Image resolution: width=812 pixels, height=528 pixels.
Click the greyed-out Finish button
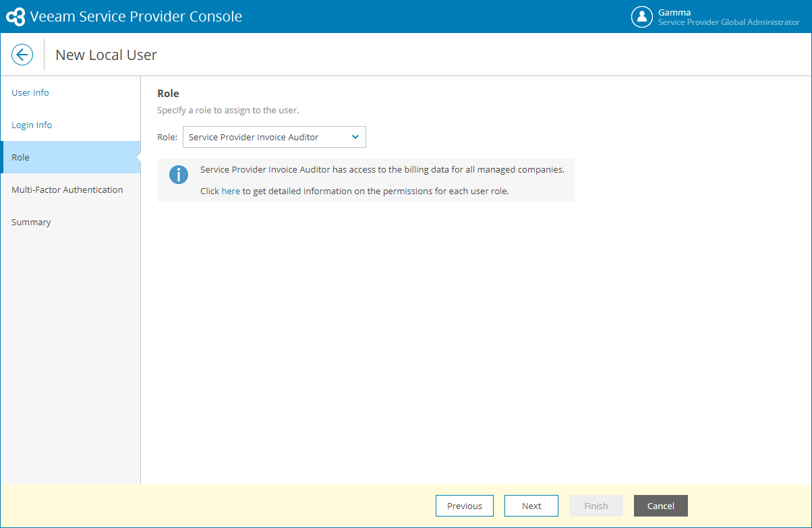coord(596,506)
